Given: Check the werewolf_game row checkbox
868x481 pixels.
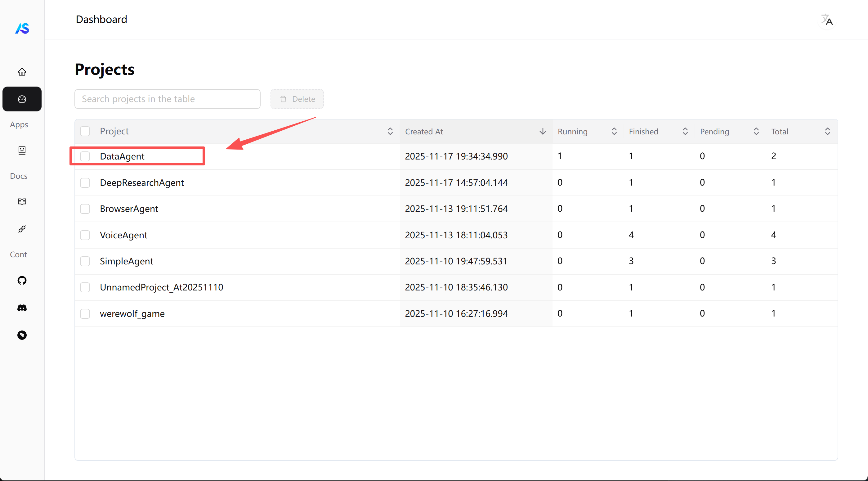Looking at the screenshot, I should pyautogui.click(x=85, y=314).
